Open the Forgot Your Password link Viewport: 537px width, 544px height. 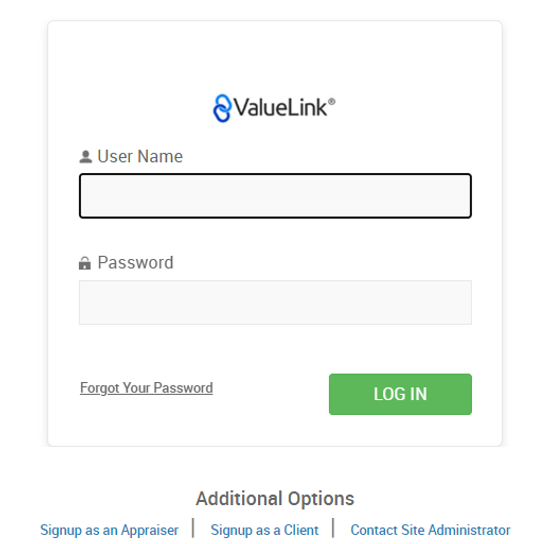(x=146, y=388)
